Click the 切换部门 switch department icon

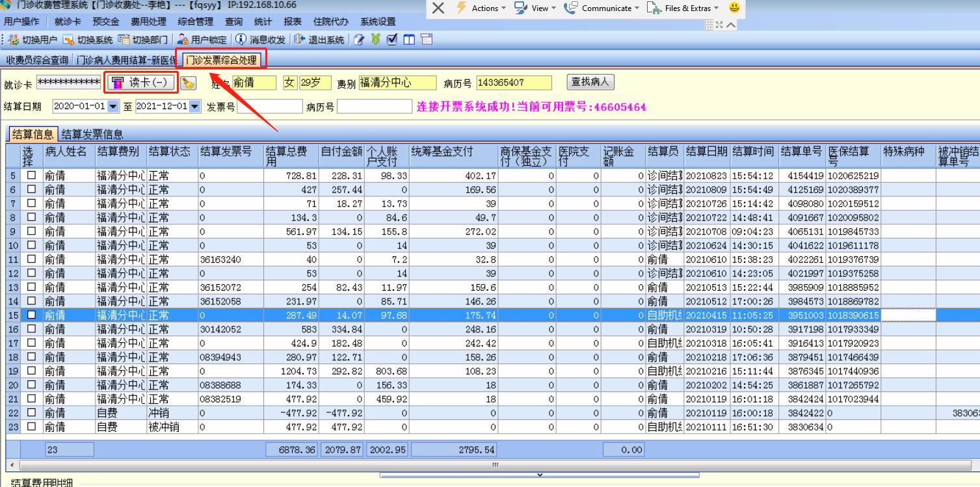(x=124, y=40)
